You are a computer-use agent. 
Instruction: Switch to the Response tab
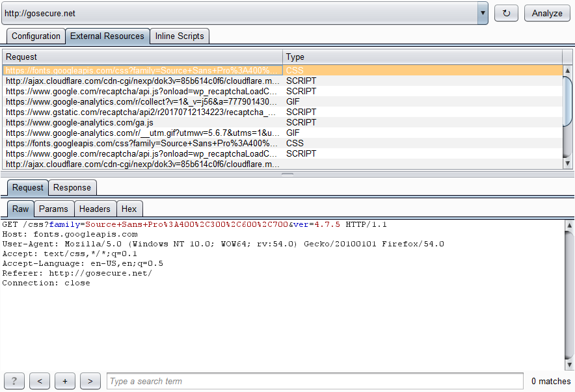(72, 188)
